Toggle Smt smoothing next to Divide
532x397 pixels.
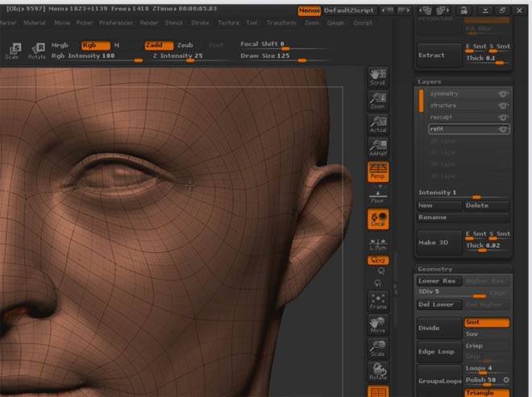487,322
